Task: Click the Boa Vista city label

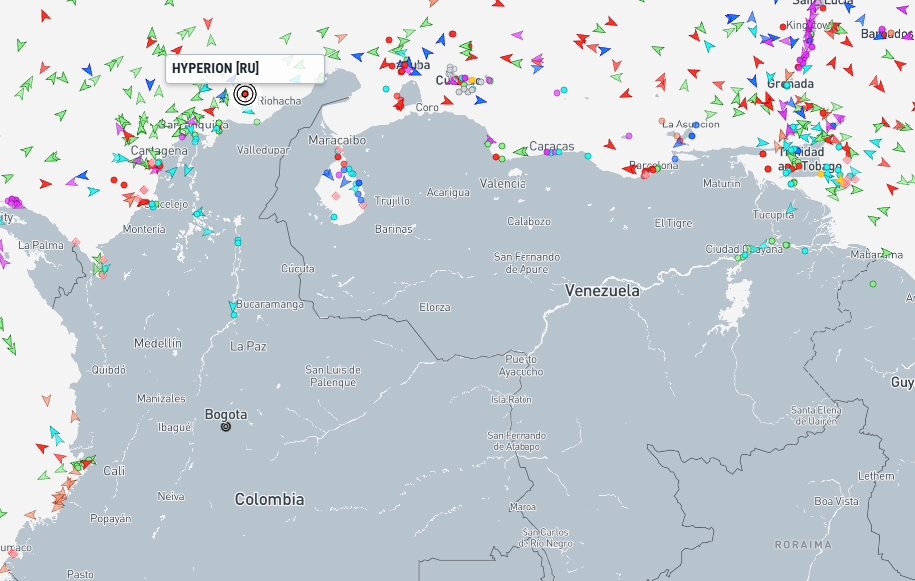Action: pyautogui.click(x=836, y=501)
